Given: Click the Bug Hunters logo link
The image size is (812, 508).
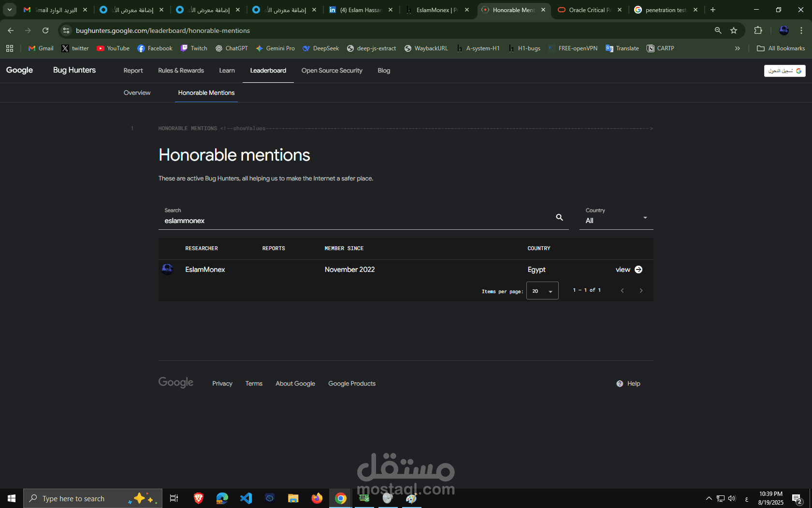Looking at the screenshot, I should (74, 70).
